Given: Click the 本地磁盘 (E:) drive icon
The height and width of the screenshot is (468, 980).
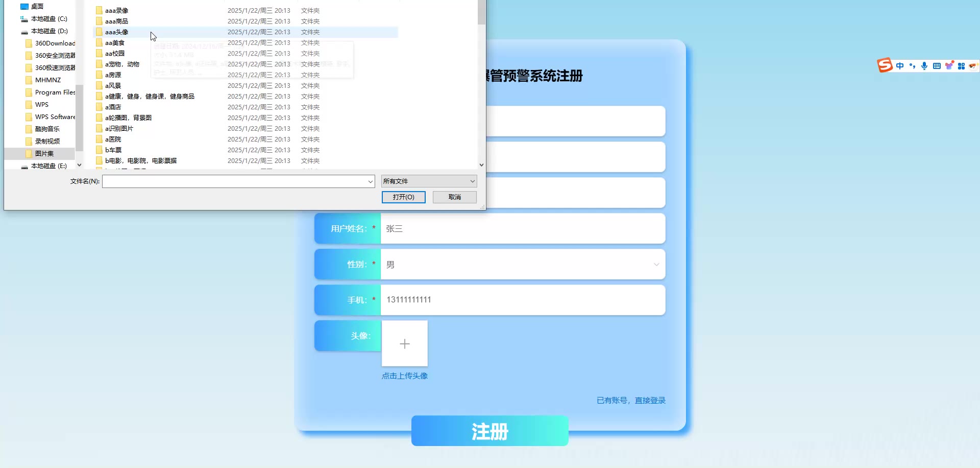Looking at the screenshot, I should (24, 166).
